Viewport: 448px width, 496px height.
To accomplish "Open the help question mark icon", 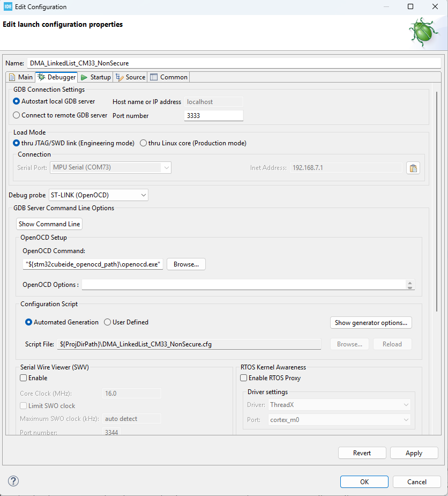I will click(13, 481).
